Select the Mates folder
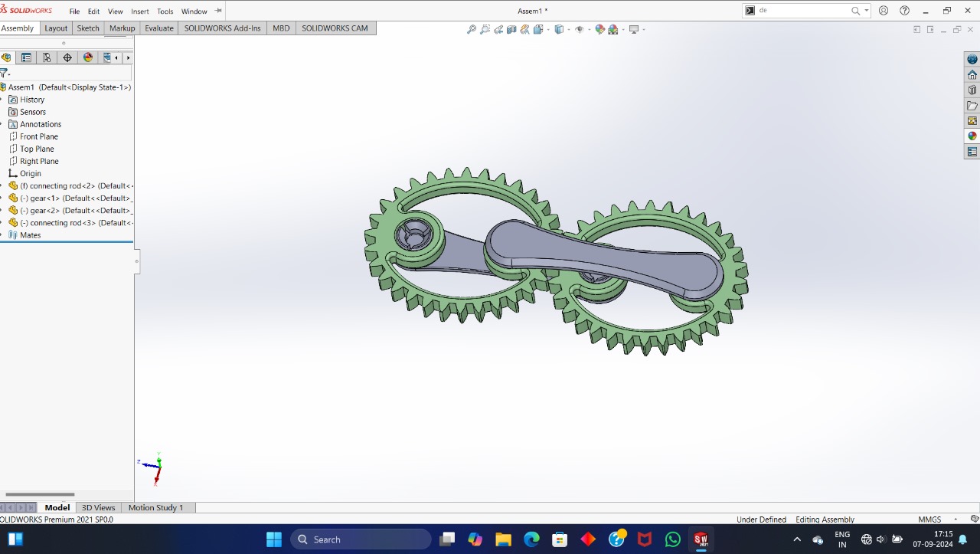The width and height of the screenshot is (980, 554). [24, 235]
